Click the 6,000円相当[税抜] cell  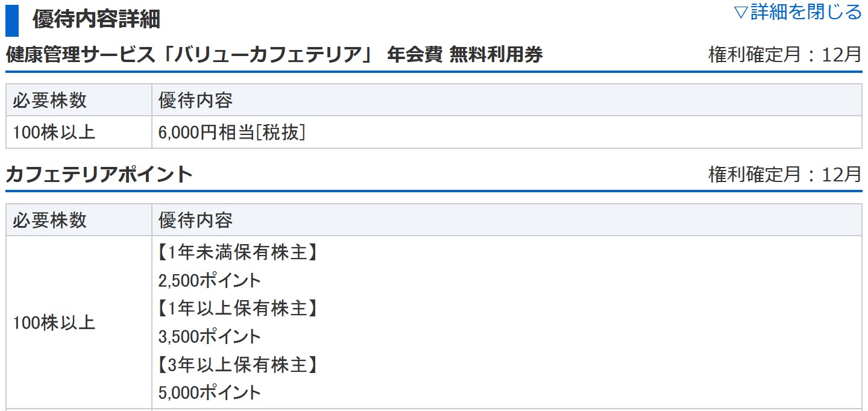click(x=232, y=132)
